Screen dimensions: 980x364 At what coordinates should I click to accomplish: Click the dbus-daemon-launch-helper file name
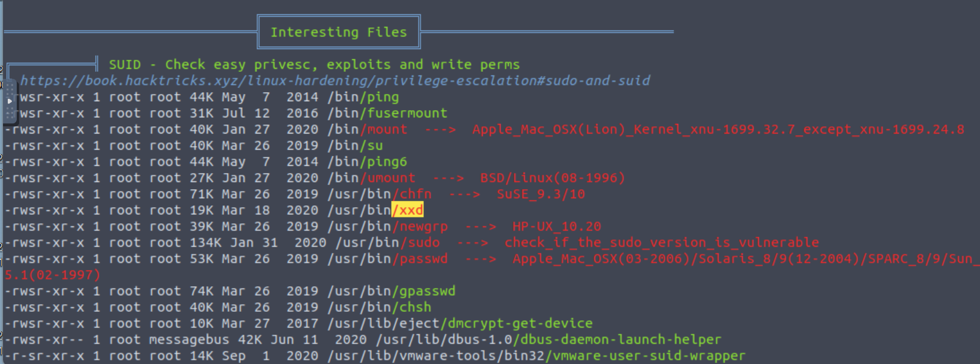tap(621, 339)
